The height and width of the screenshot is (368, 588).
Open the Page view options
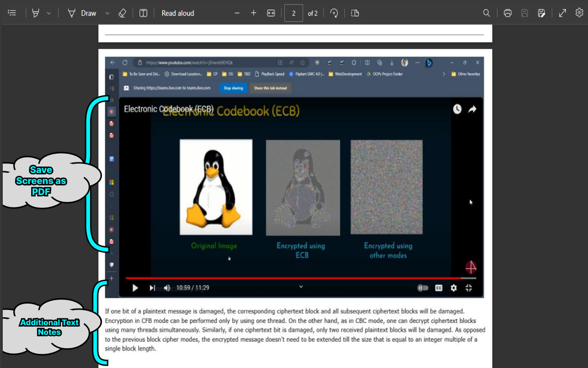click(x=355, y=13)
